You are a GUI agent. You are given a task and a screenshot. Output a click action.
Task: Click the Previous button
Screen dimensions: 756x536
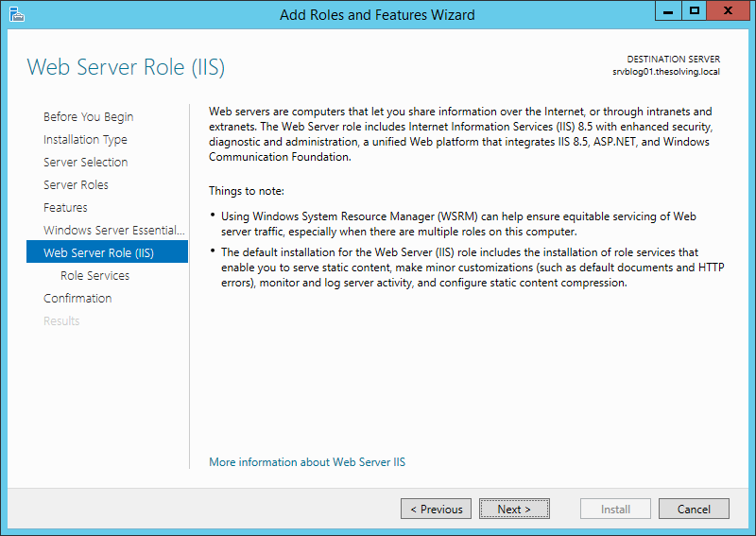[x=436, y=509]
